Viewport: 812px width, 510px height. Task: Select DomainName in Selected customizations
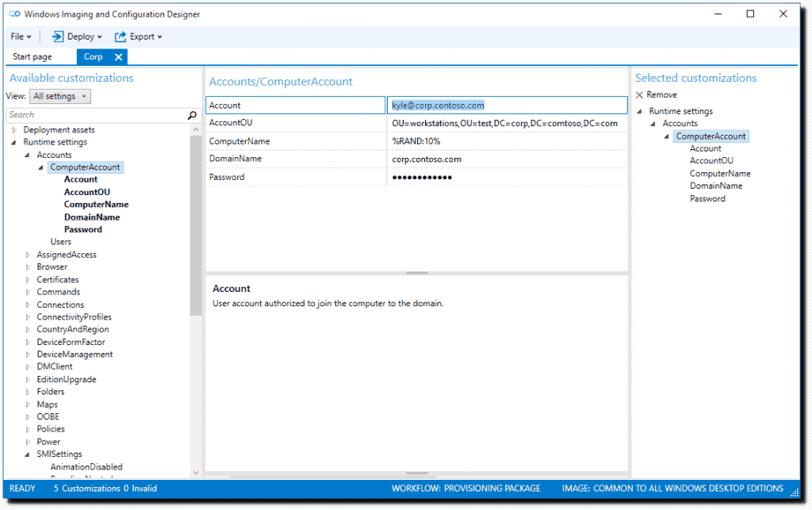[716, 186]
